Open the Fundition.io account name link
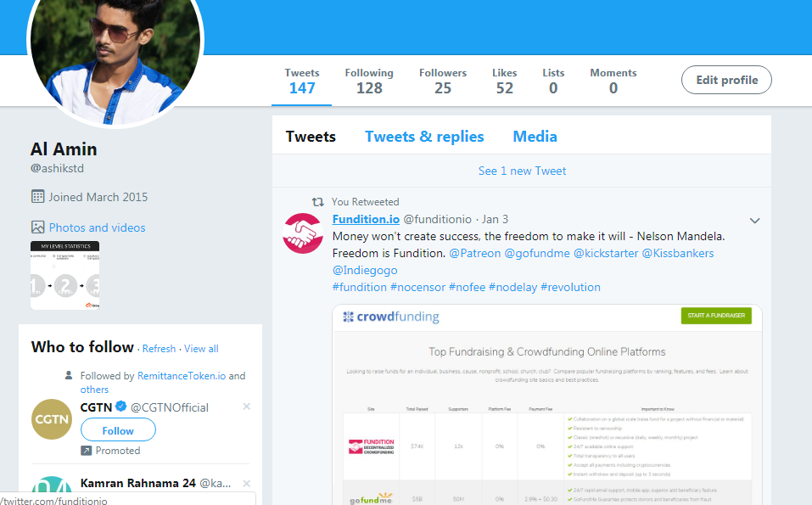Image resolution: width=812 pixels, height=505 pixels. [366, 219]
